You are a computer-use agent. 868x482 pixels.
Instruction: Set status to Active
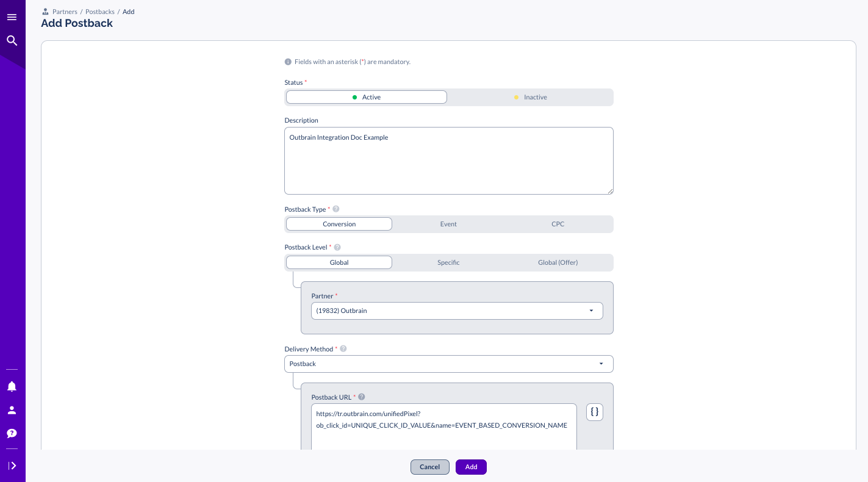[367, 97]
